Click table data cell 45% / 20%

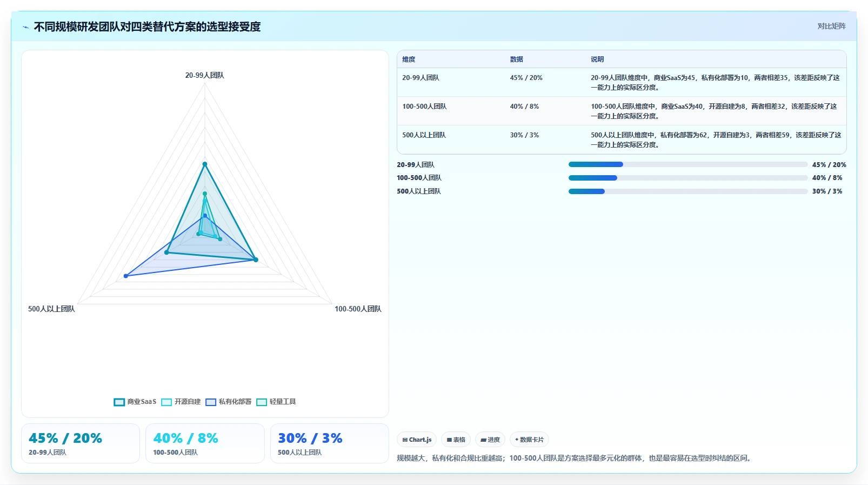[x=526, y=78]
